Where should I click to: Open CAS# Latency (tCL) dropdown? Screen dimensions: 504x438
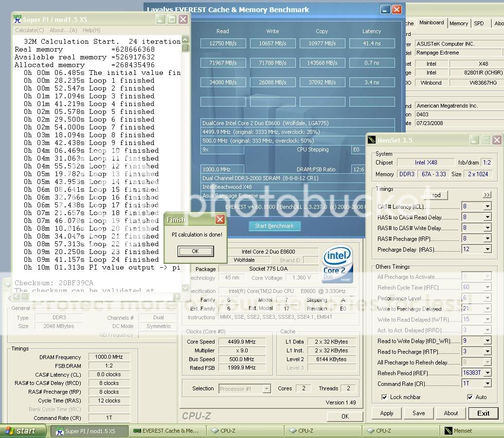(487, 206)
